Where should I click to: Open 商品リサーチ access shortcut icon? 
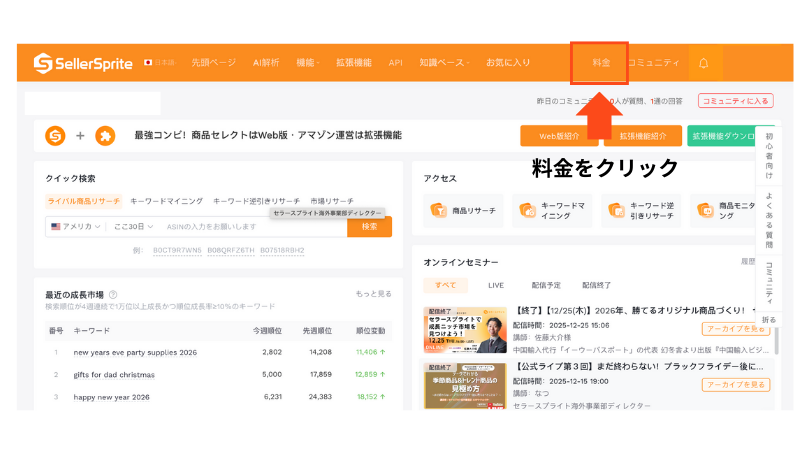click(438, 211)
